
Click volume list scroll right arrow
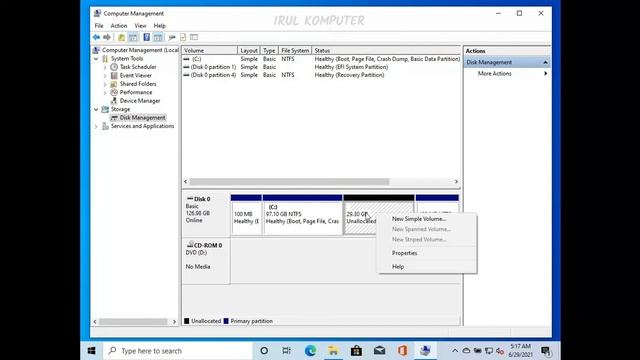[456, 182]
